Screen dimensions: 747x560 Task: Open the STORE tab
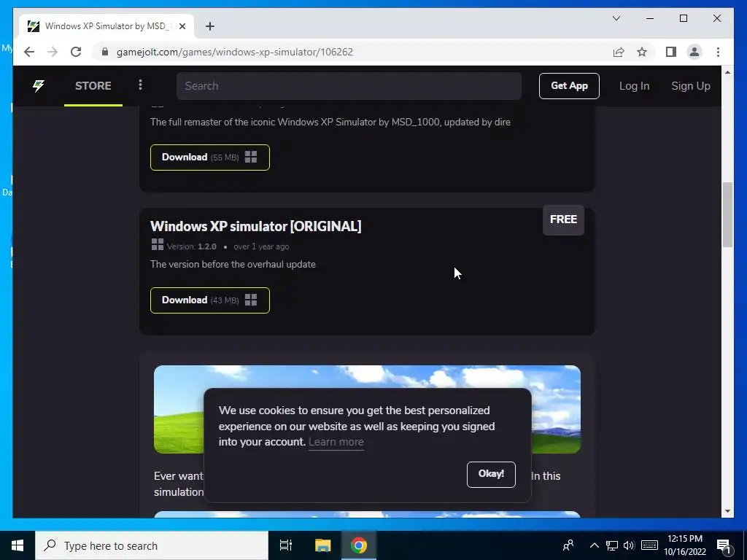(93, 86)
